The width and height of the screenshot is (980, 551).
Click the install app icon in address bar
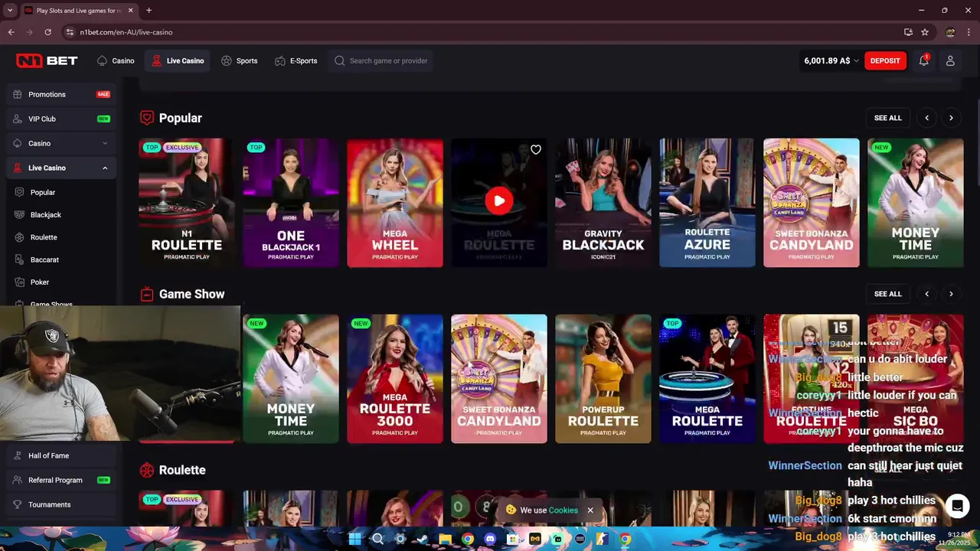(908, 32)
